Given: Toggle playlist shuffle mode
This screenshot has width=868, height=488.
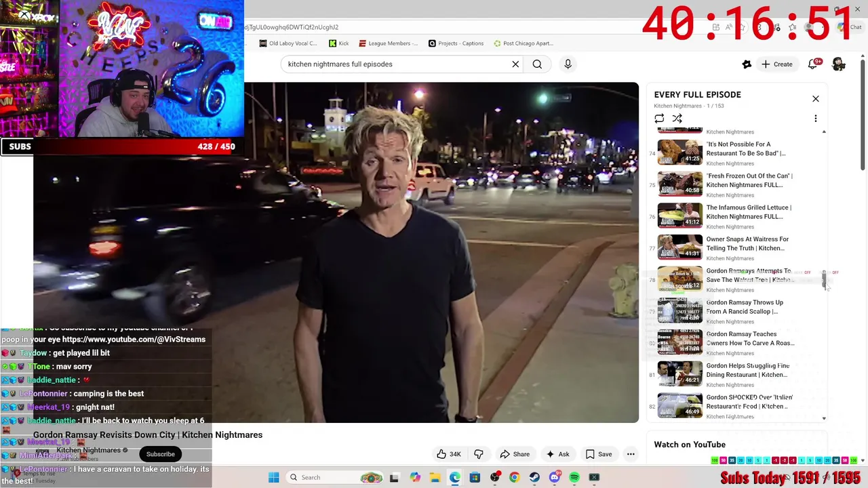Looking at the screenshot, I should click(677, 119).
